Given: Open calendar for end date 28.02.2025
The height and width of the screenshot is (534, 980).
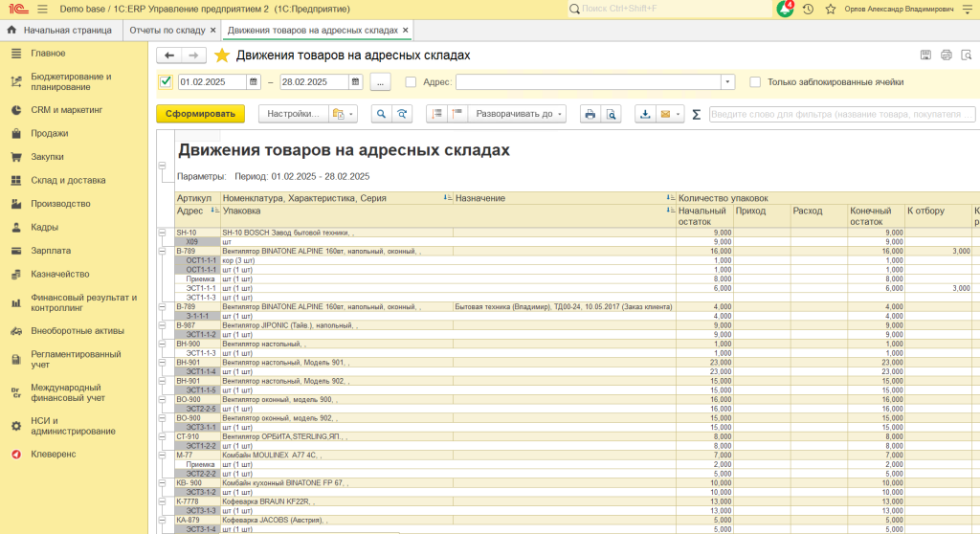Looking at the screenshot, I should click(x=355, y=82).
